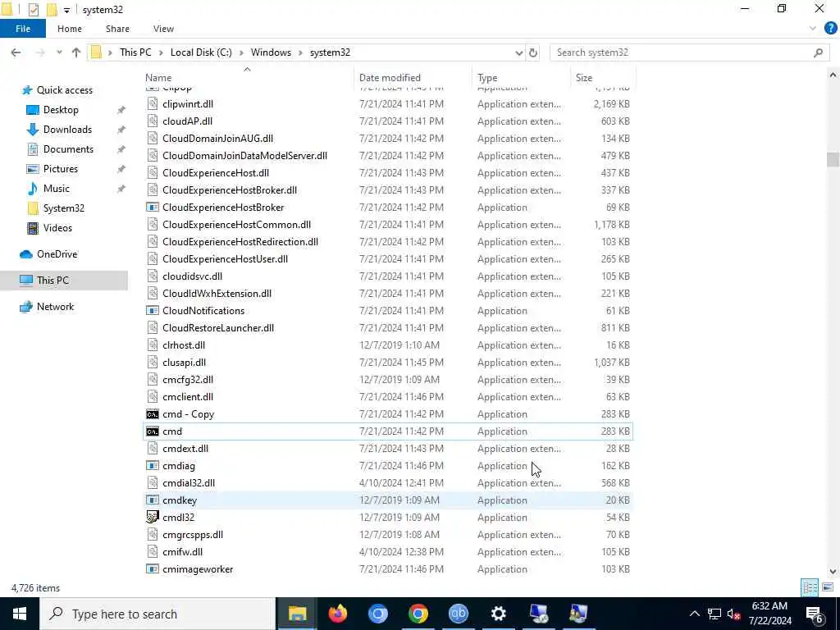This screenshot has height=630, width=840.
Task: Show hidden system tray icons
Action: (x=694, y=614)
